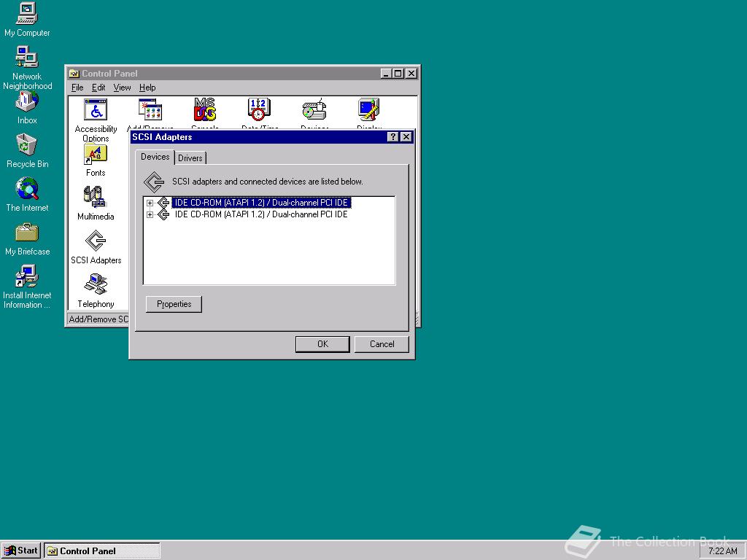Minimize the Control Panel window
The image size is (747, 560).
click(x=387, y=74)
